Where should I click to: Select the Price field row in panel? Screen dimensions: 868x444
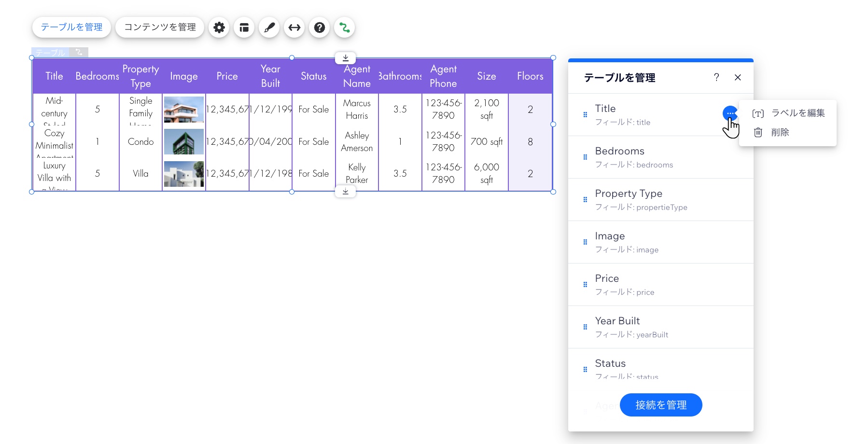point(661,285)
